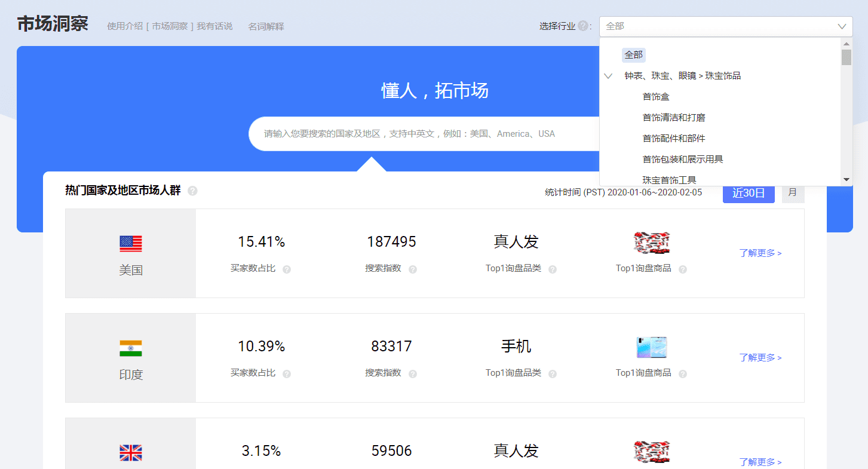The height and width of the screenshot is (469, 868).
Task: Click Top1询盘商品 help icon in 印度 row
Action: pos(683,374)
